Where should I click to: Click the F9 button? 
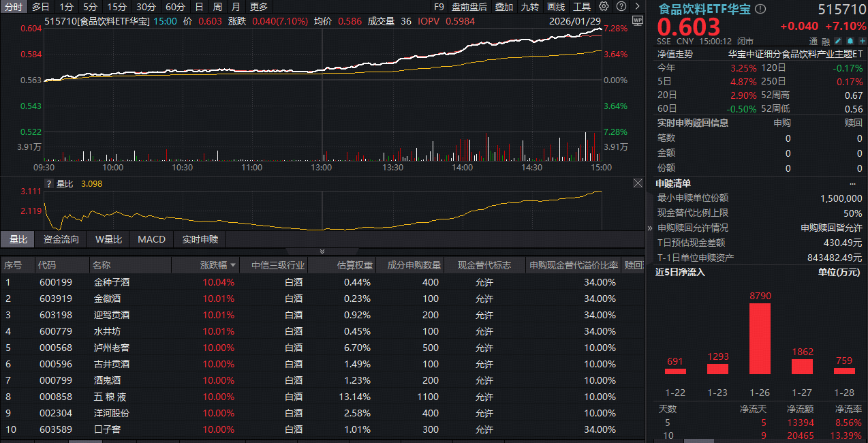pyautogui.click(x=439, y=7)
